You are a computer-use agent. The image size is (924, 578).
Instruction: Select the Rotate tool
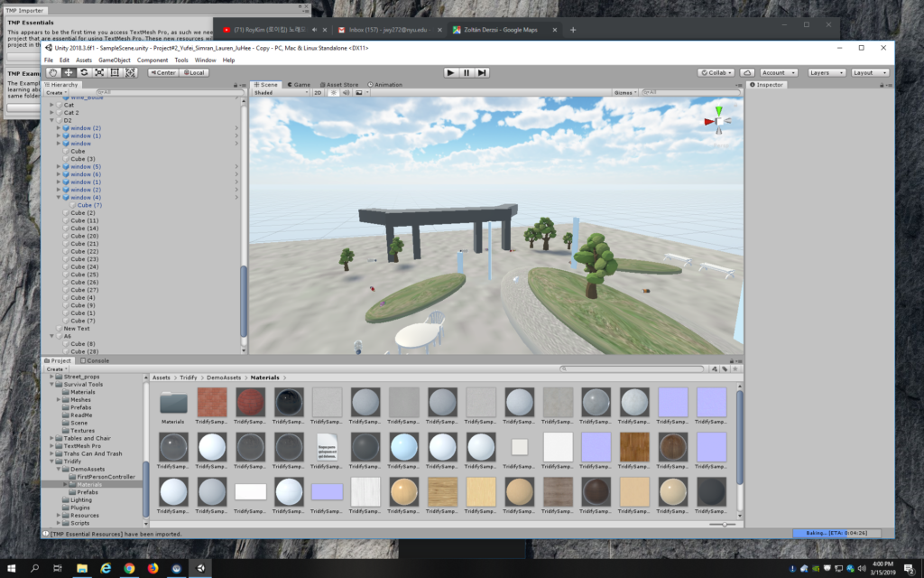84,72
